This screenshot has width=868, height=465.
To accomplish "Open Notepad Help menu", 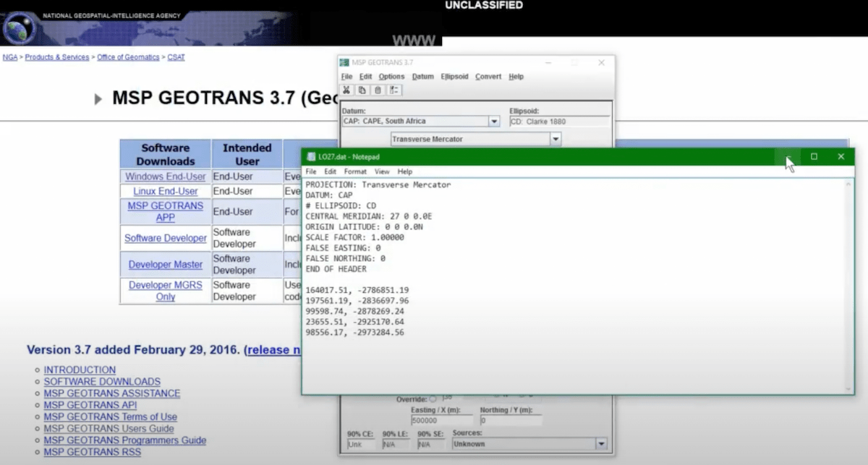I will point(405,171).
